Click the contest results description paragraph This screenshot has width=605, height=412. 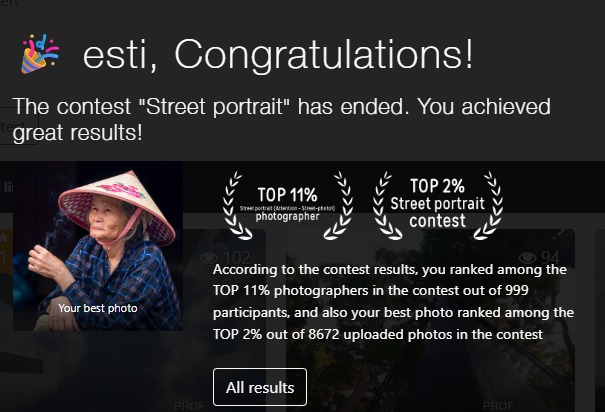click(x=394, y=302)
